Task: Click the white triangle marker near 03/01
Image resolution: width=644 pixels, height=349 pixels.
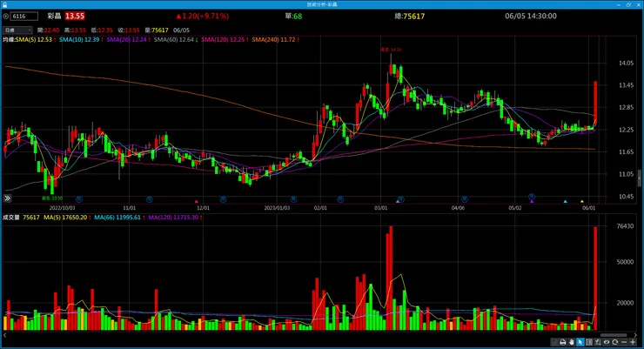Action: pyautogui.click(x=398, y=201)
